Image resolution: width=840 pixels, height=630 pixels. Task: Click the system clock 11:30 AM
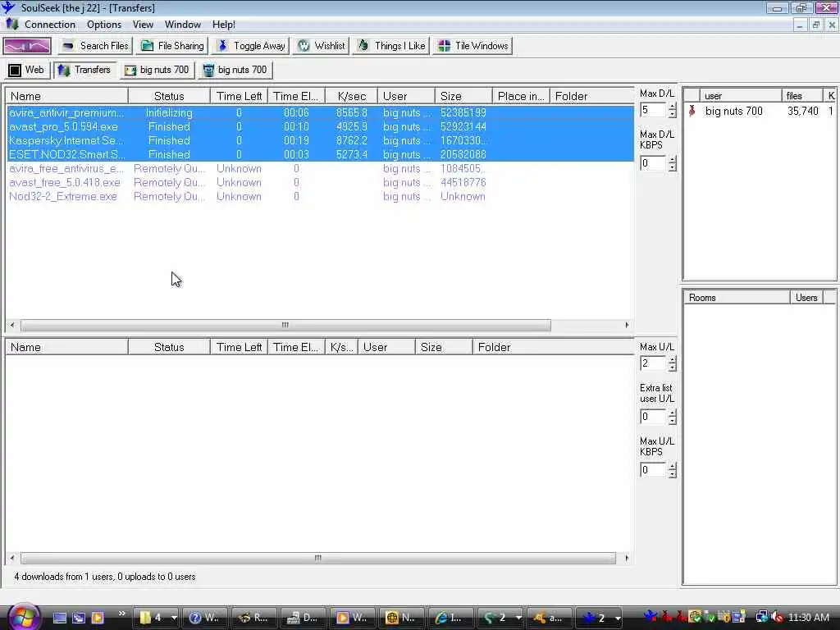click(x=809, y=618)
